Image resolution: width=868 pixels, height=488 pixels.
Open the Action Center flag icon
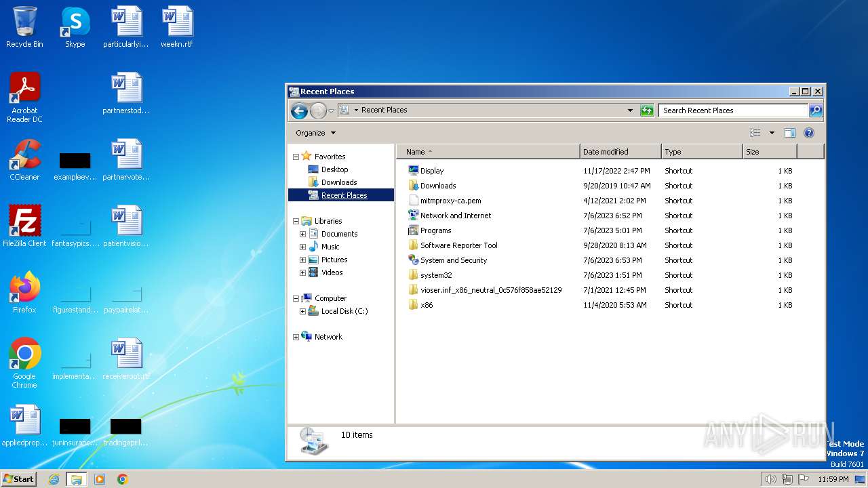tap(803, 479)
